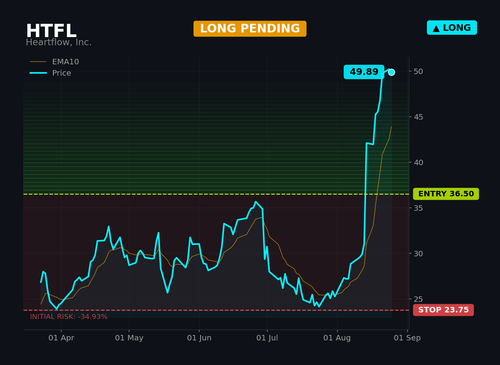Click the 35 price axis label
This screenshot has width=500, height=365.
click(x=418, y=208)
